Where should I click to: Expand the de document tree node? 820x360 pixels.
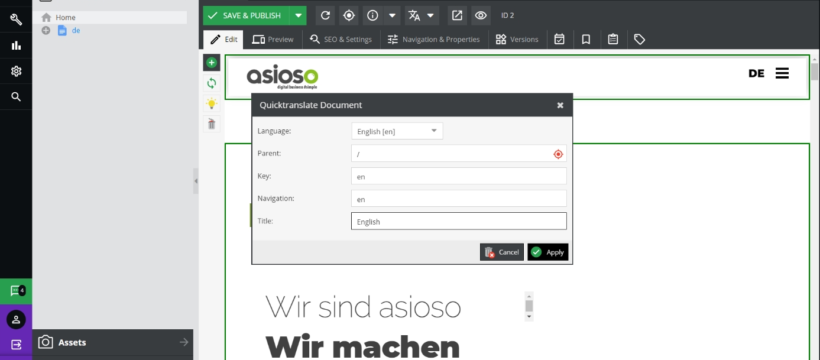46,30
